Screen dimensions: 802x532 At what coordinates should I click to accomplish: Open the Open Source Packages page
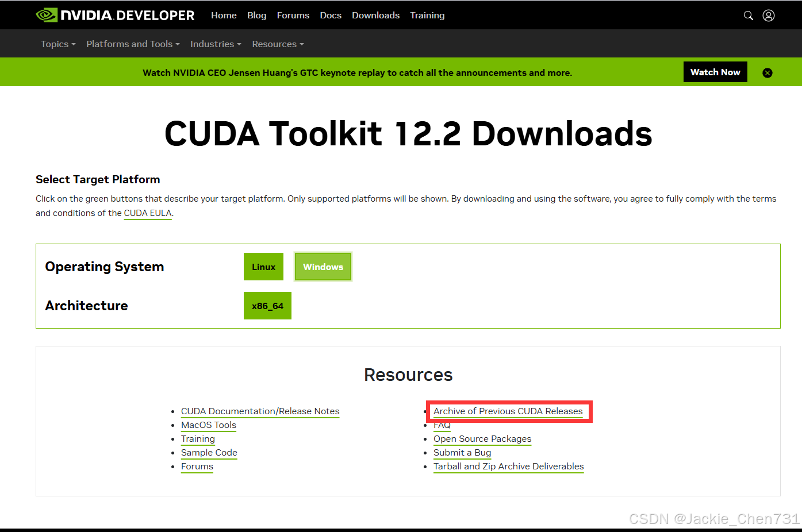click(x=482, y=438)
